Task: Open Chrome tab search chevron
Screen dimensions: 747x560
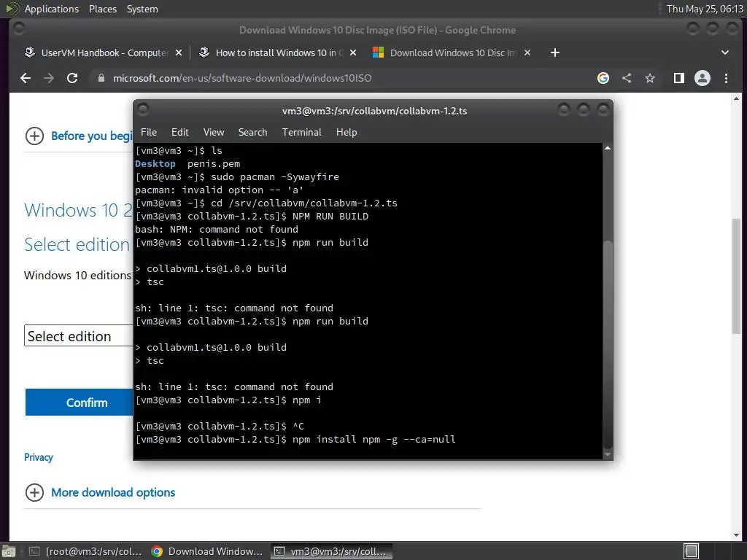Action: pos(725,52)
